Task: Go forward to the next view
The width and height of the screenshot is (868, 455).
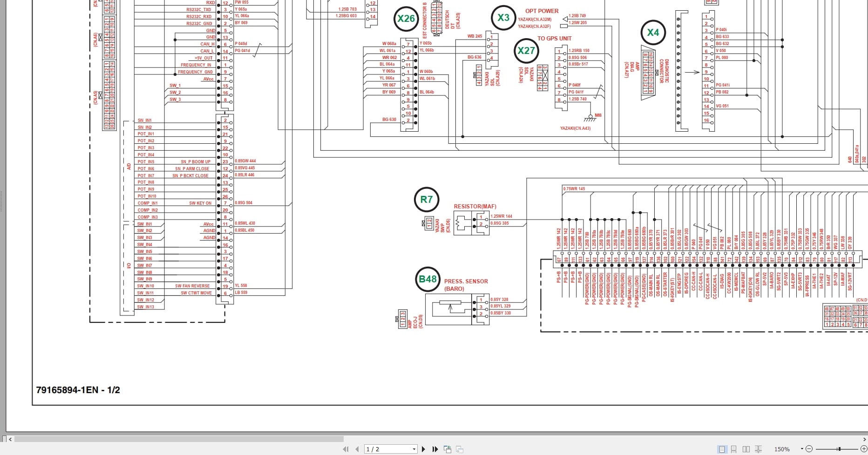Action: tap(460, 449)
